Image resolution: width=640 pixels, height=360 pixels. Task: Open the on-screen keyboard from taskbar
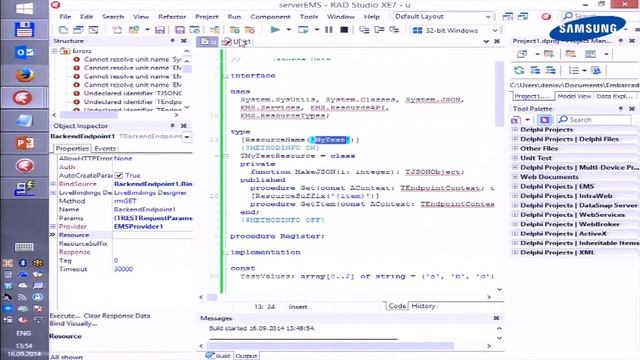point(24,247)
